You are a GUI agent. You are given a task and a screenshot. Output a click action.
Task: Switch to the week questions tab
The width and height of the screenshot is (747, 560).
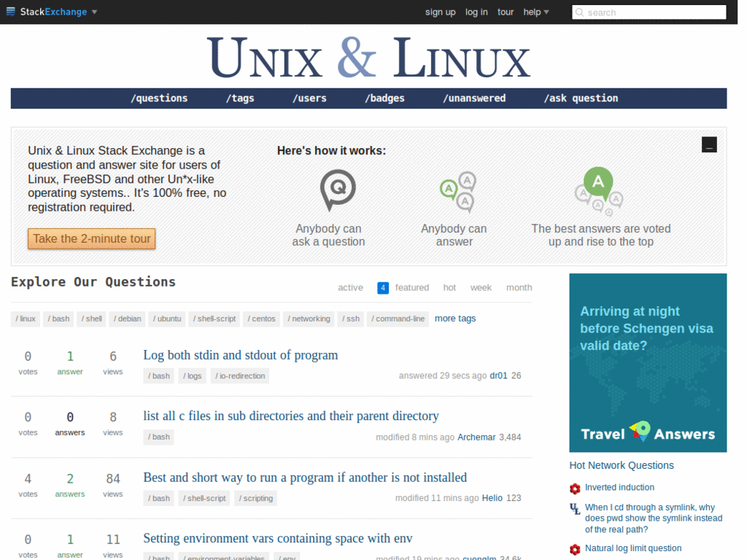point(481,287)
